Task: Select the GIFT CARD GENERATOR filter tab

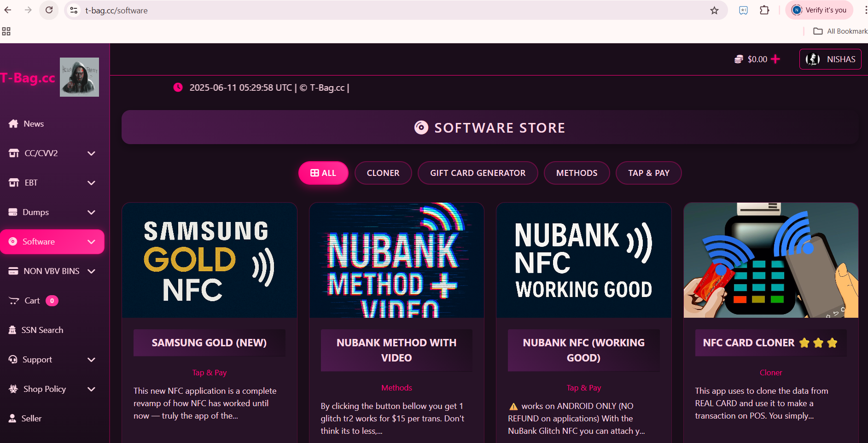Action: pos(478,173)
